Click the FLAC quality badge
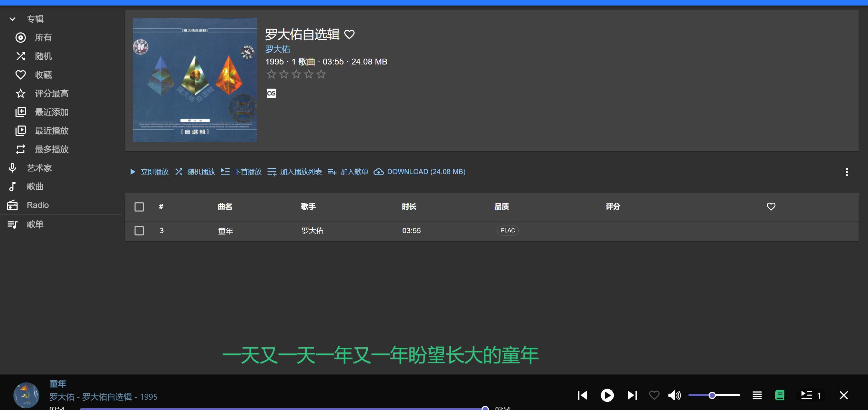The height and width of the screenshot is (410, 868). click(x=508, y=231)
